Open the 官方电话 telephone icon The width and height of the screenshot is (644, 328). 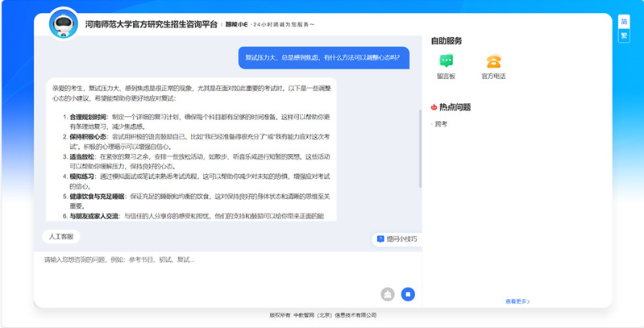point(492,61)
